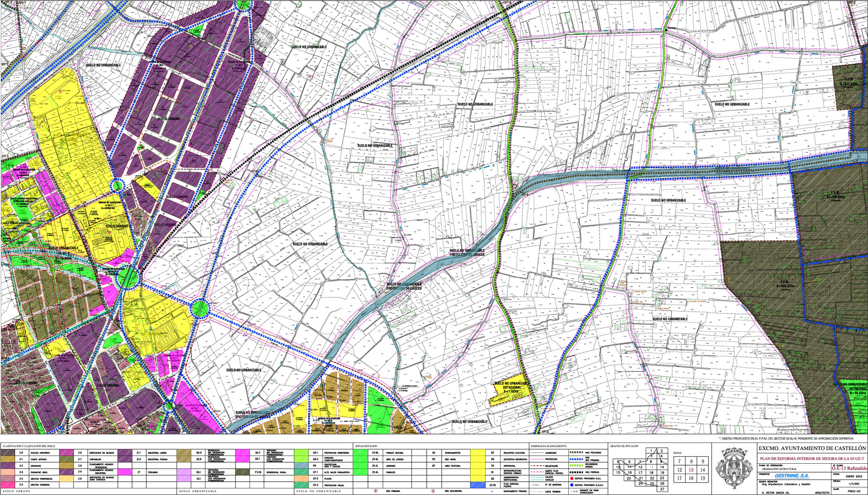
Task: Click the Z-0 Nucleo Historico color swatch
Action: 8,453
